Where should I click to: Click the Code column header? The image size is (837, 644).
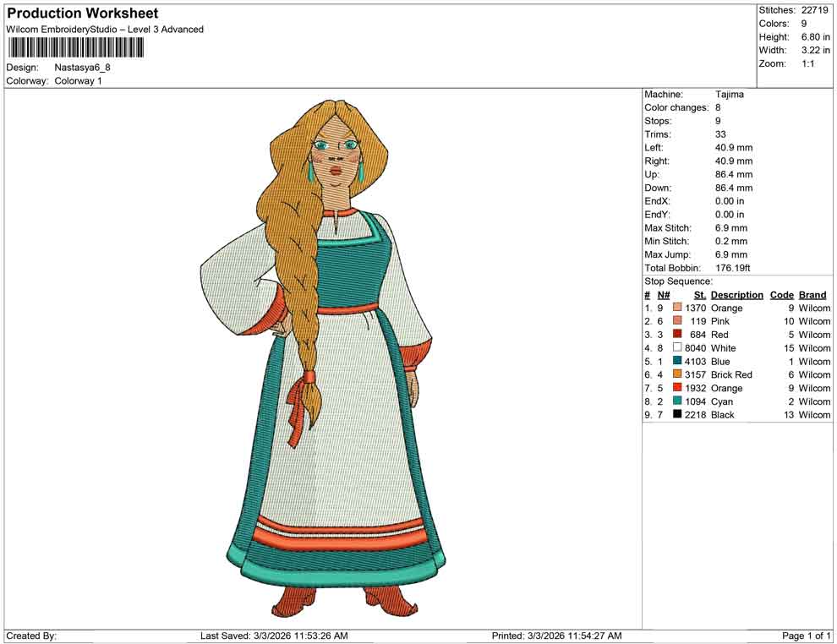pos(781,294)
